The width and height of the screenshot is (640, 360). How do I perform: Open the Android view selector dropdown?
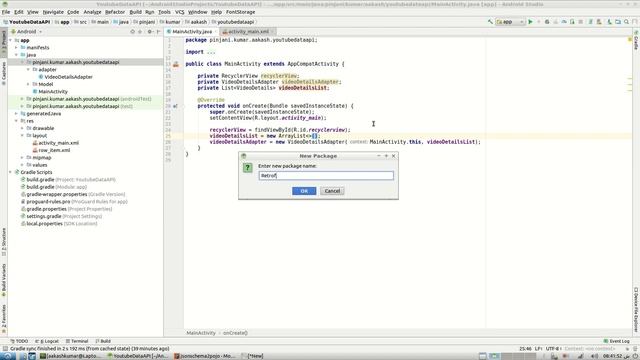27,31
